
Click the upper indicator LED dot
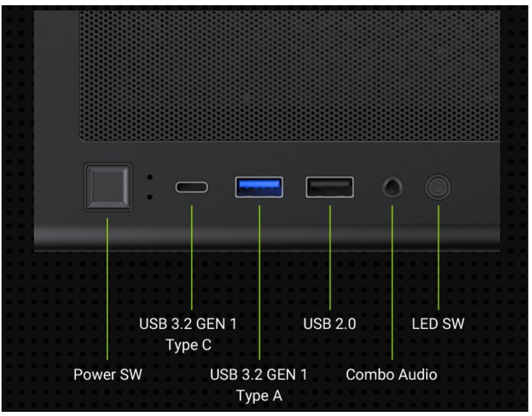click(150, 177)
